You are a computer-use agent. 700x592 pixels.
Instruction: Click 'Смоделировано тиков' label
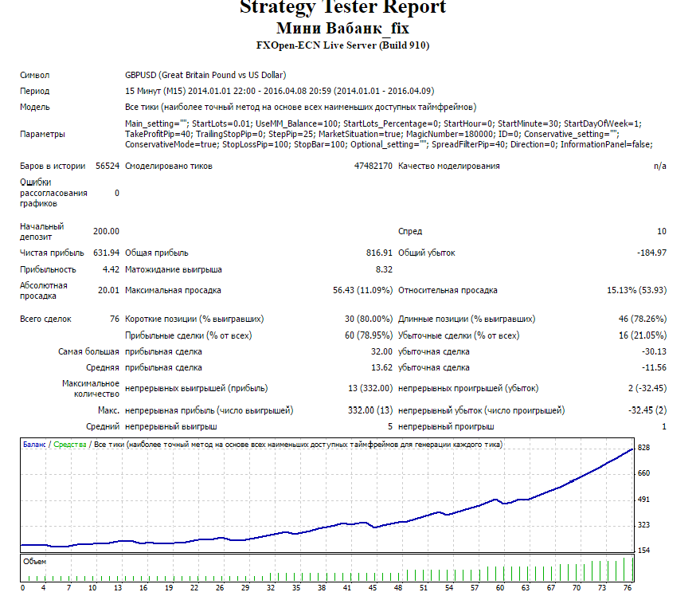coord(169,167)
